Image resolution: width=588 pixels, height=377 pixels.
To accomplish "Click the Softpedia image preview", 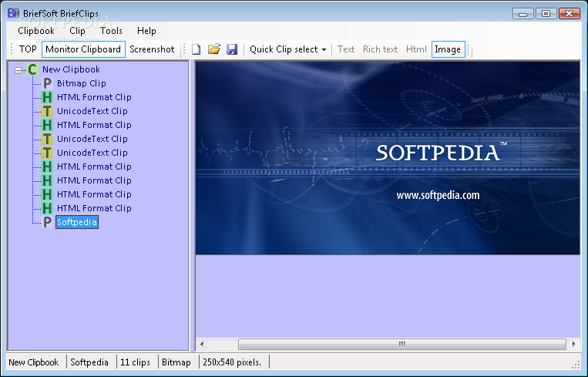I will click(x=388, y=158).
